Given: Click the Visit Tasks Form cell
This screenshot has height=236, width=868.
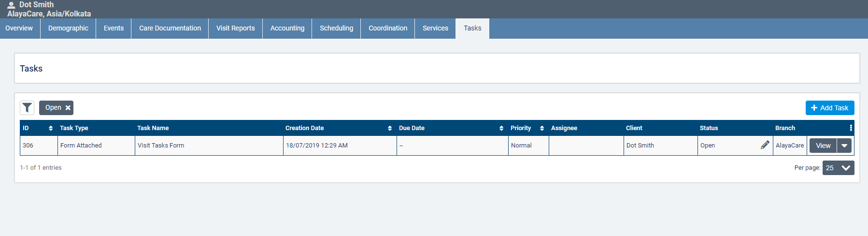Looking at the screenshot, I should [161, 146].
